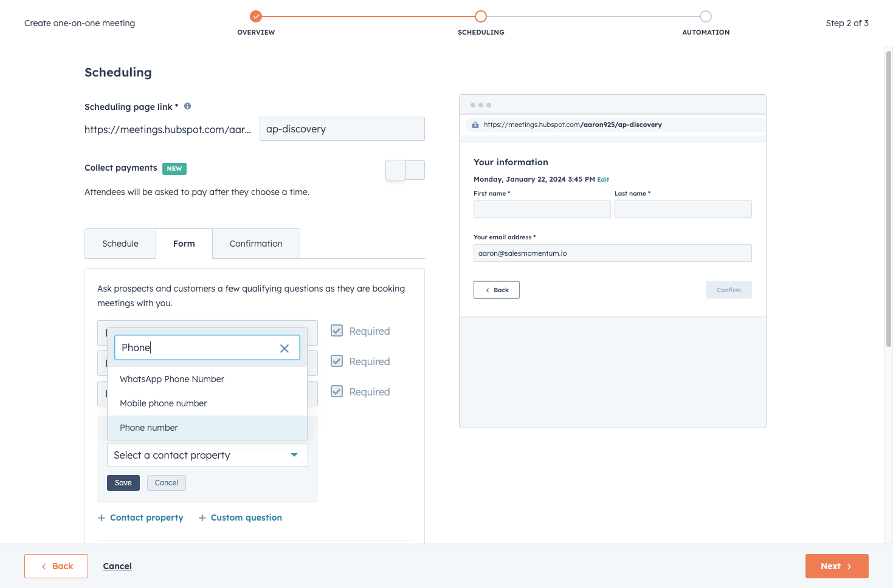Uncheck the first Required checkbox
This screenshot has height=588, width=893.
point(337,330)
